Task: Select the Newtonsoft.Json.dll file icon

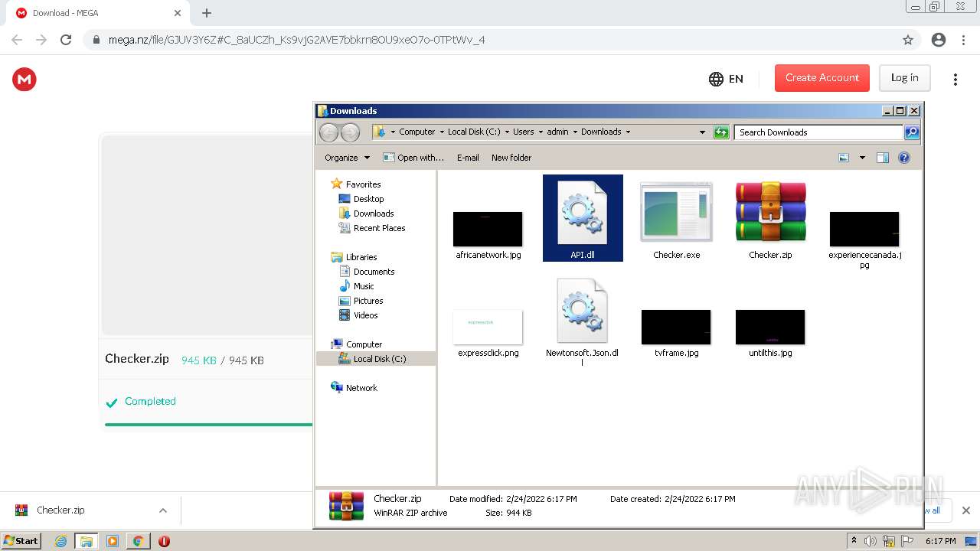Action: [x=583, y=311]
